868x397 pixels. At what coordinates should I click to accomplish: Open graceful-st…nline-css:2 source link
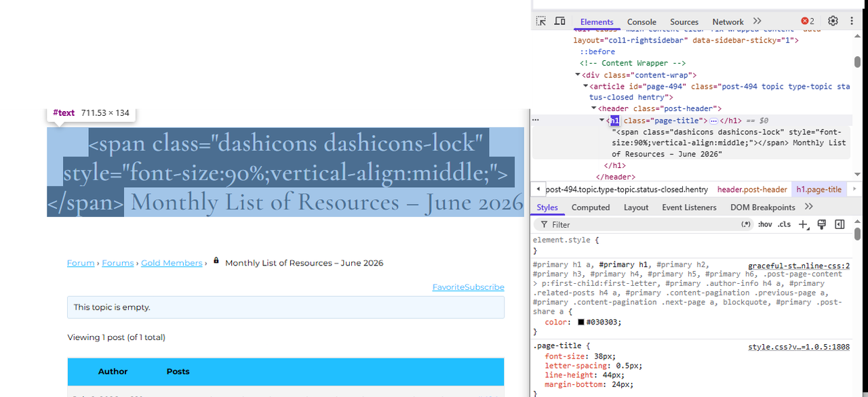799,266
